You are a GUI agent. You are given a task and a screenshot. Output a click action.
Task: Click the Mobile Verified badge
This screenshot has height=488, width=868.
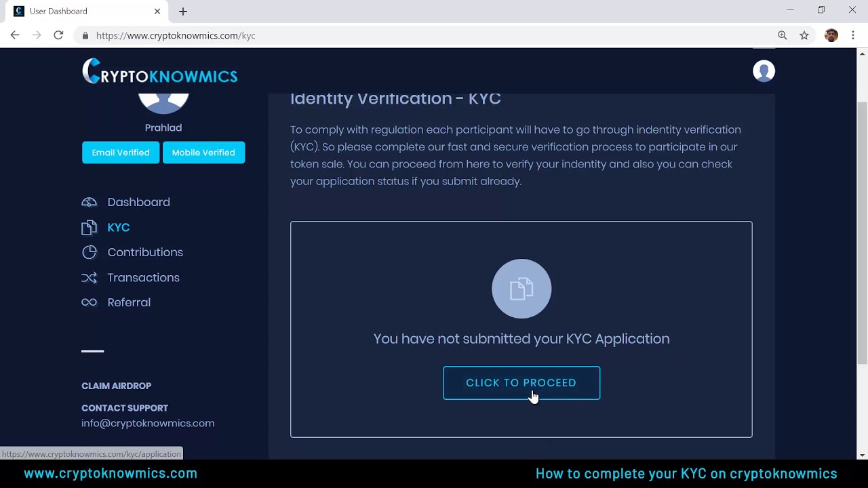[x=203, y=152]
